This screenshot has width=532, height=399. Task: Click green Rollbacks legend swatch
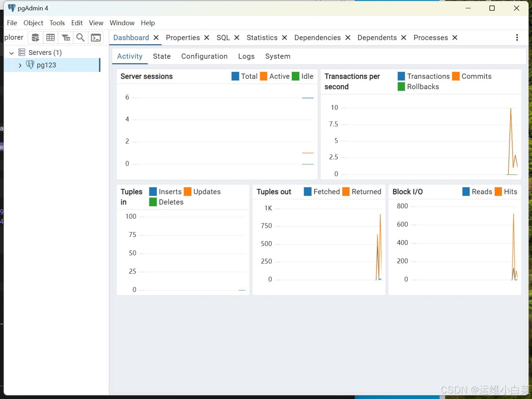pyautogui.click(x=401, y=86)
